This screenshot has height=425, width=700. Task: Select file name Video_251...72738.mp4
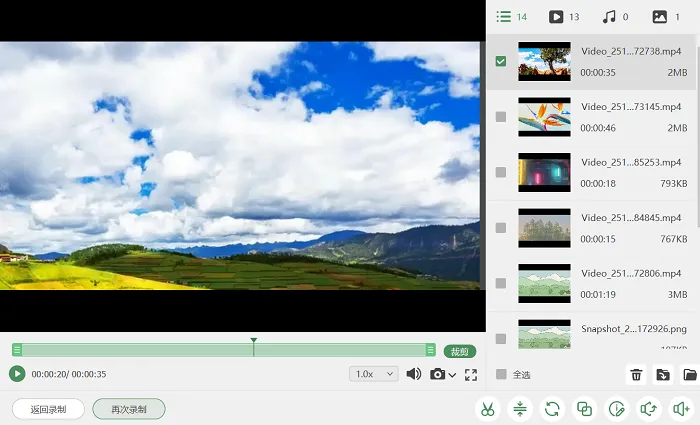[x=631, y=51]
